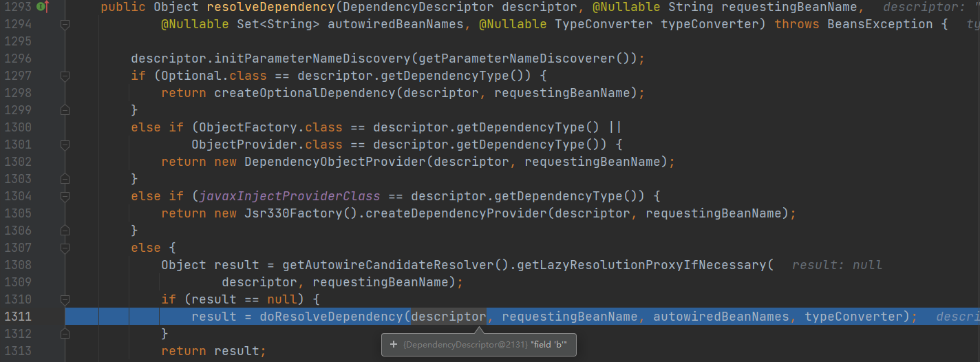The width and height of the screenshot is (980, 362).
Task: Click the highlighted descriptor argument on line 1311
Action: tap(449, 317)
